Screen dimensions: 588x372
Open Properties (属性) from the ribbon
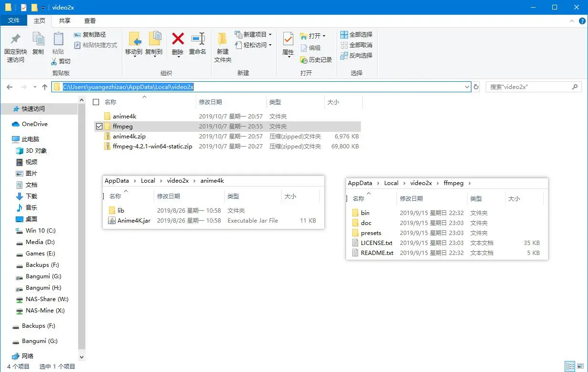(x=288, y=39)
